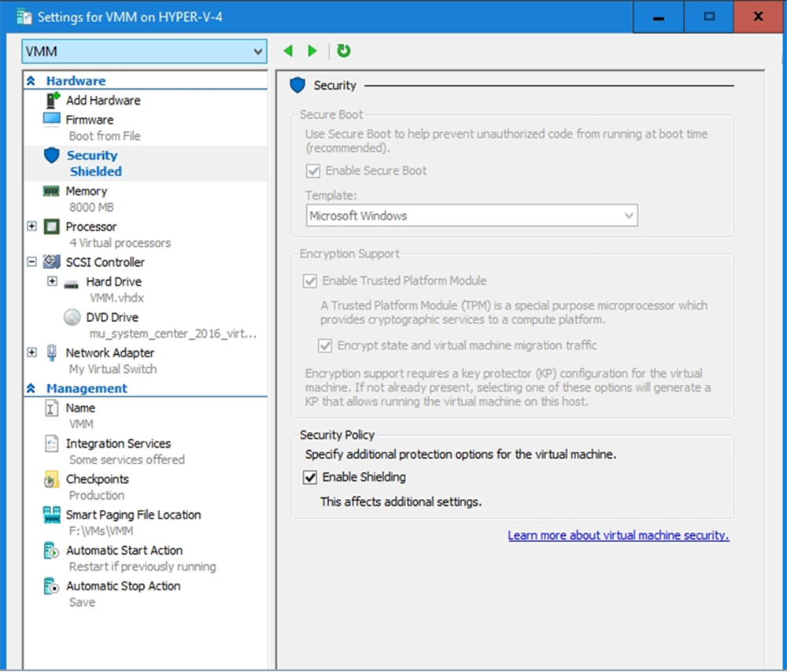Click the Memory chip icon

click(52, 191)
